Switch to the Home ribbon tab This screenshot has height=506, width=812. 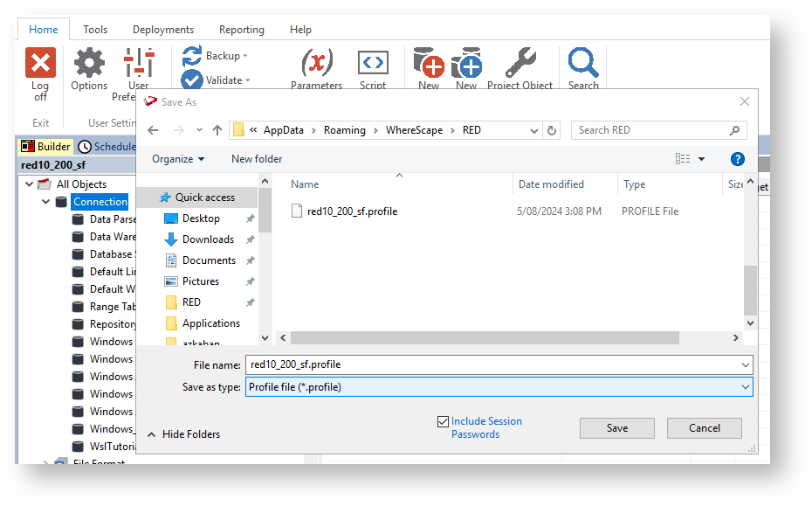coord(44,30)
